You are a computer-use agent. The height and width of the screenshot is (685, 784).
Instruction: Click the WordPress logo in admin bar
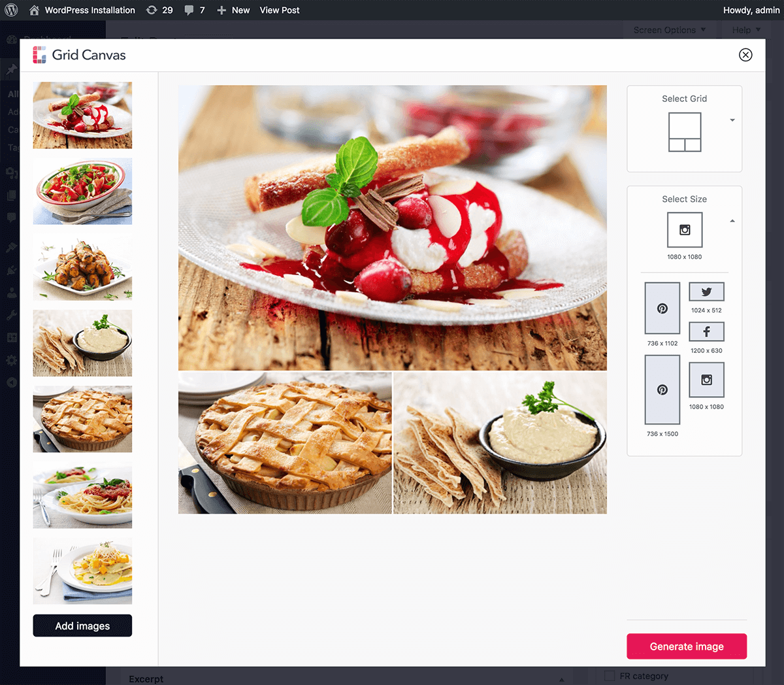coord(11,10)
